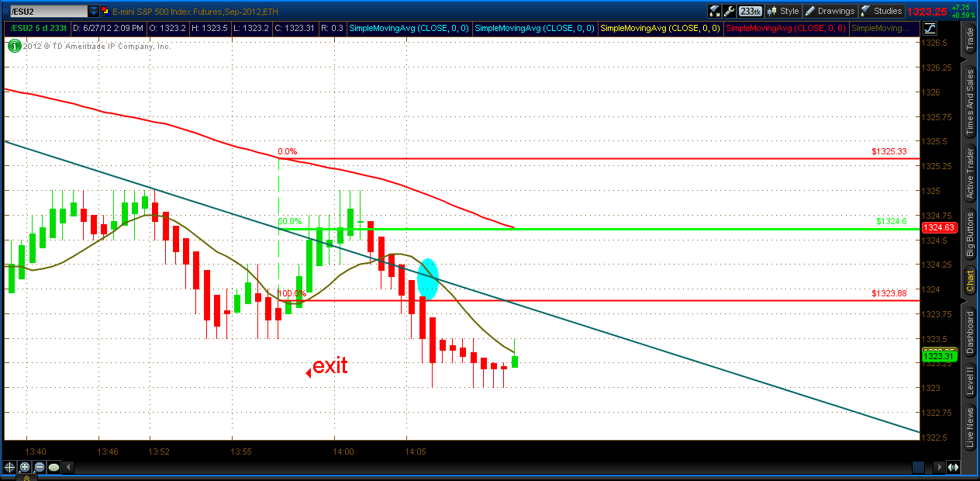Open the Drawings pencil menu
The height and width of the screenshot is (481, 980).
[830, 11]
